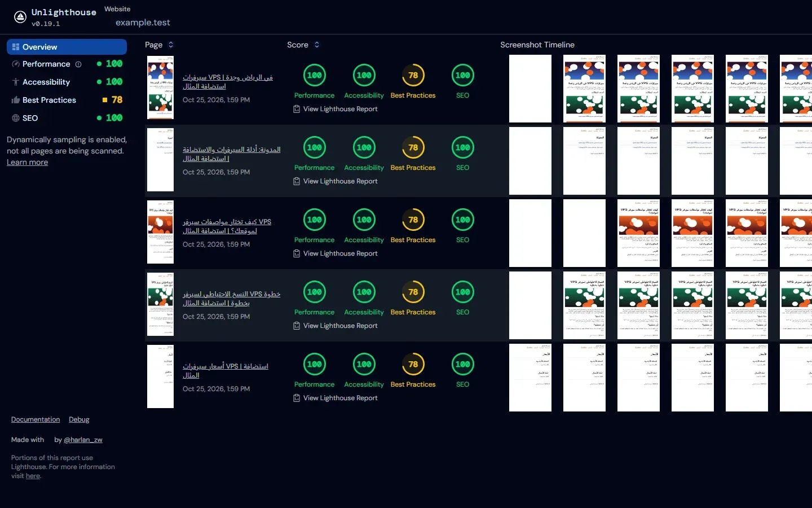Click Performance score gauge in الرياض row
Screen dimensions: 812x508
coord(314,75)
